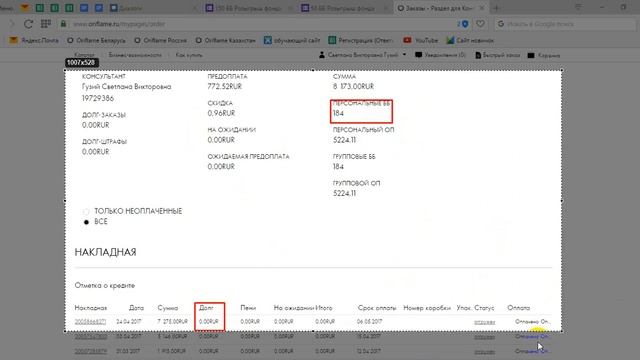Open the Oriflame Россия bookmark

point(160,40)
